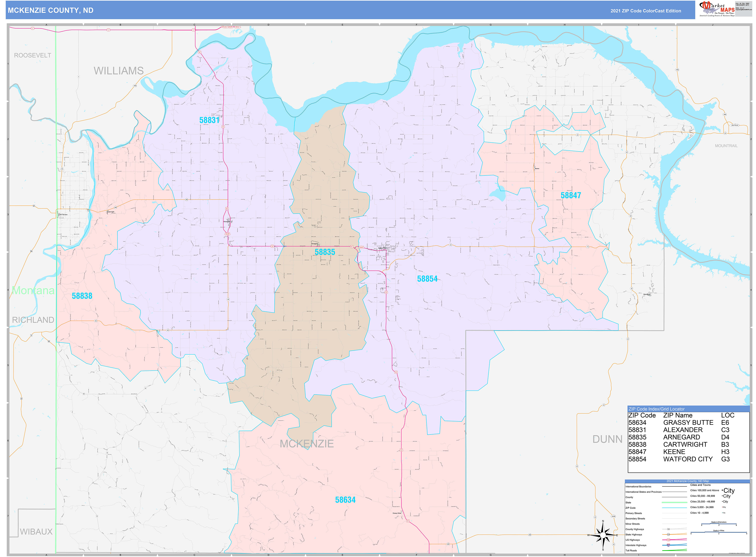Click the County Highways marker icon in legend
This screenshot has height=557, width=756.
[668, 529]
